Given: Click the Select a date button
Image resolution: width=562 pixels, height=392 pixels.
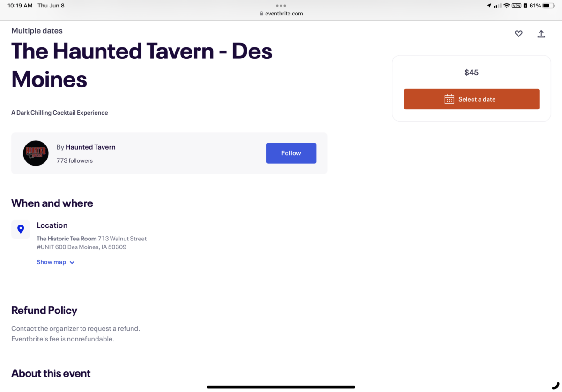Looking at the screenshot, I should 471,99.
